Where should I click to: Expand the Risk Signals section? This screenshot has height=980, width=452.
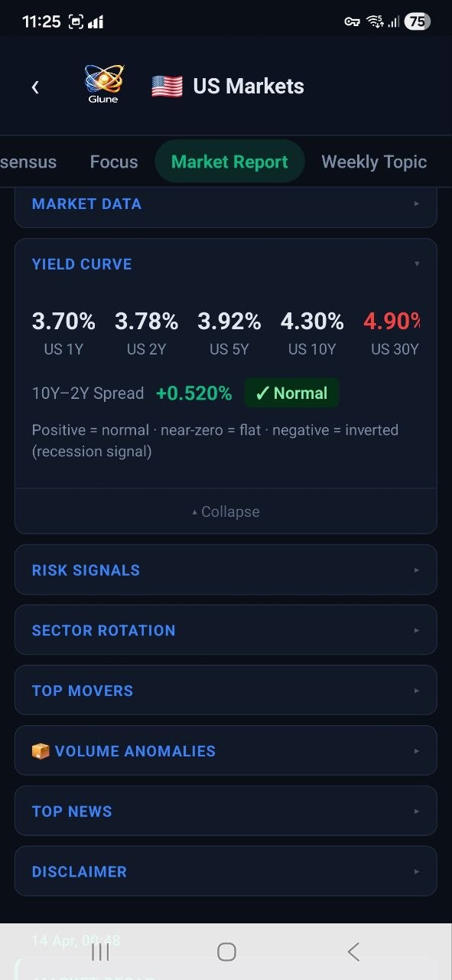pyautogui.click(x=226, y=570)
